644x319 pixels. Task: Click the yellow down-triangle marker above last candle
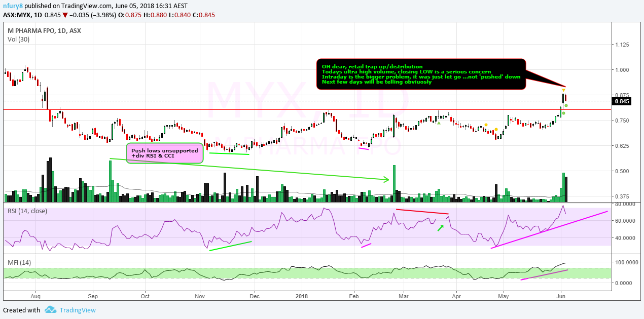564,90
